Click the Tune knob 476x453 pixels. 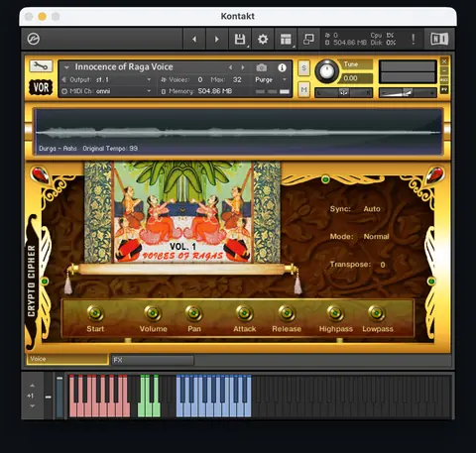[327, 71]
